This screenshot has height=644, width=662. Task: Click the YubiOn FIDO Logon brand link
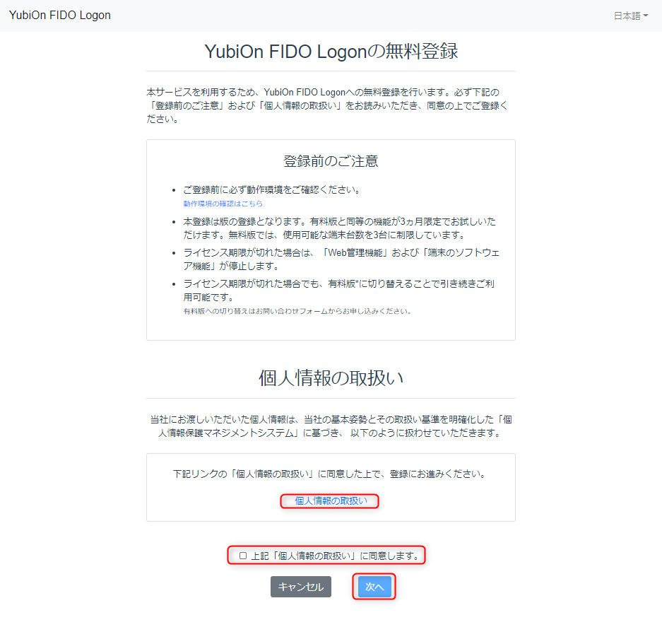tap(60, 16)
